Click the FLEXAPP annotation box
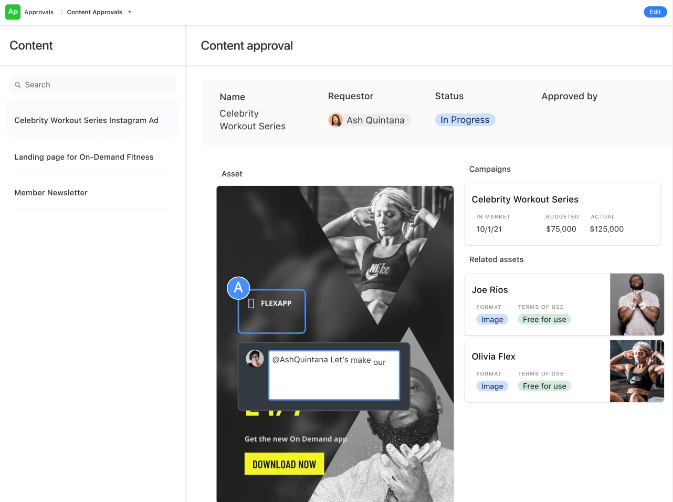This screenshot has width=673, height=502. [x=272, y=311]
